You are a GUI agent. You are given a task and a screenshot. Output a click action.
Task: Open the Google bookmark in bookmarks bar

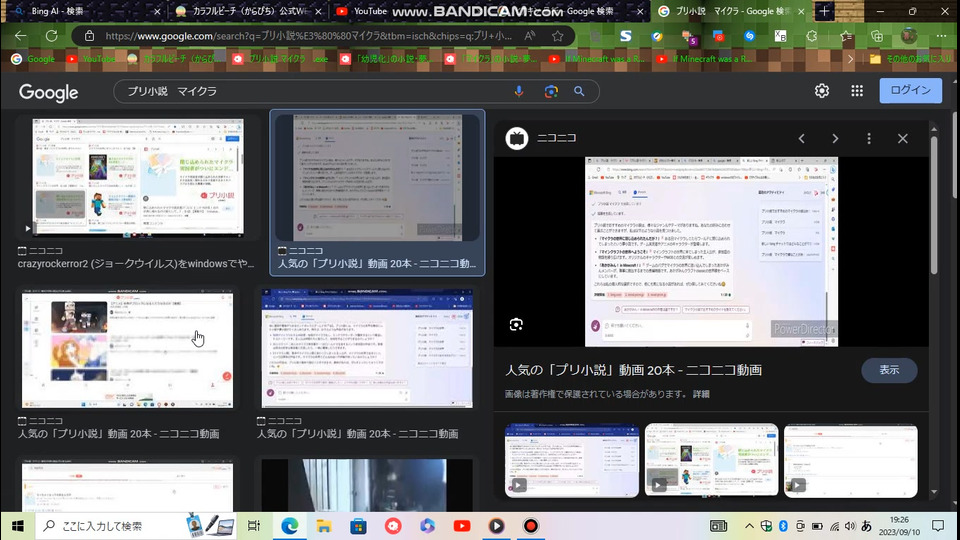coord(33,59)
